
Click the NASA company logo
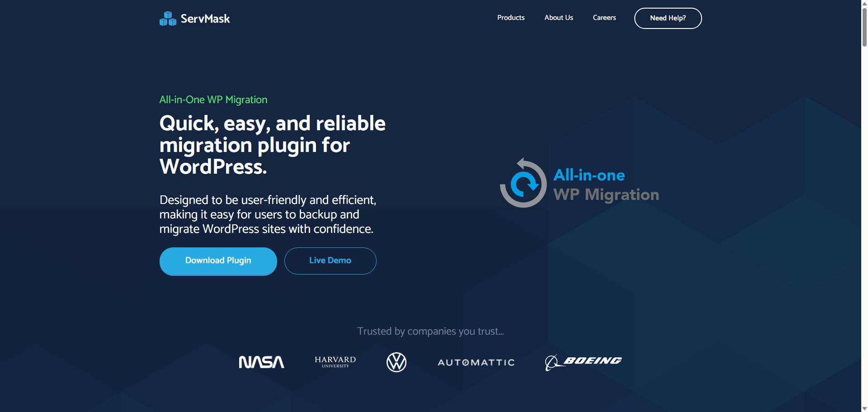point(261,362)
